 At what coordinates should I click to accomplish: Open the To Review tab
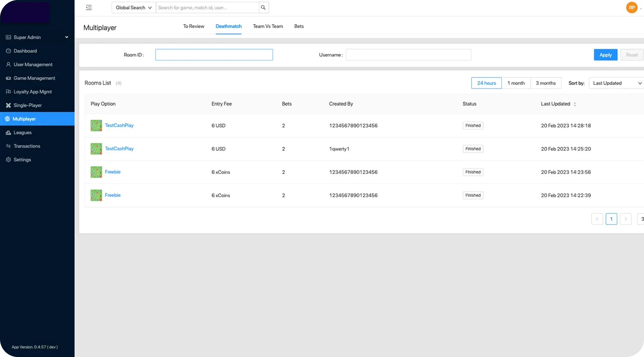point(193,26)
